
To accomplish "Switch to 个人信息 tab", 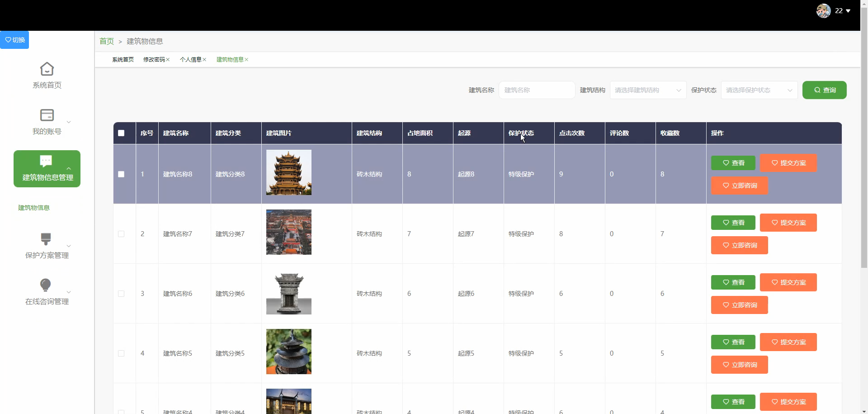I will [x=191, y=60].
